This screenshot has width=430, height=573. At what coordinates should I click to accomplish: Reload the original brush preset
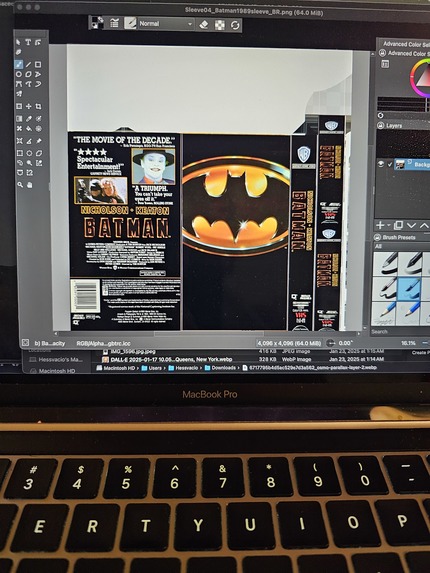pyautogui.click(x=235, y=25)
